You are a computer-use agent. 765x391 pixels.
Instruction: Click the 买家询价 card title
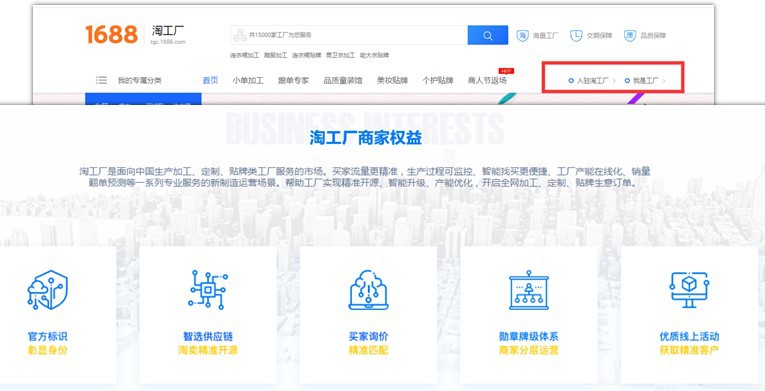(x=368, y=336)
